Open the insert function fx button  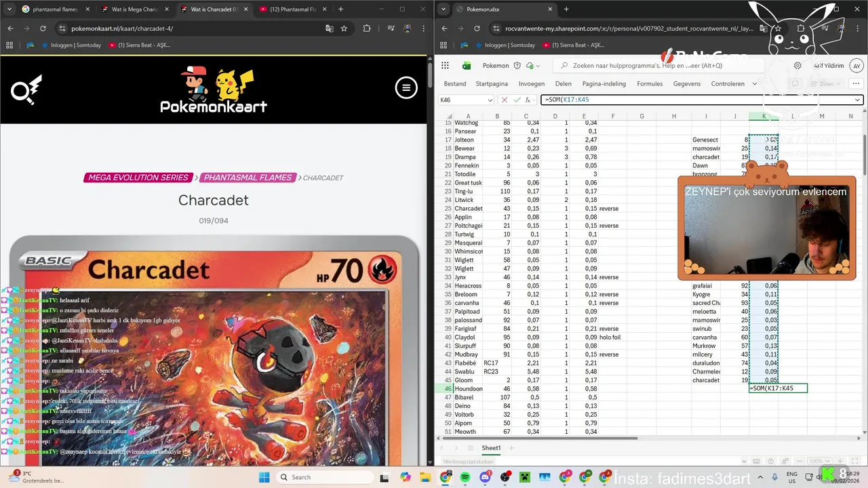coord(528,100)
